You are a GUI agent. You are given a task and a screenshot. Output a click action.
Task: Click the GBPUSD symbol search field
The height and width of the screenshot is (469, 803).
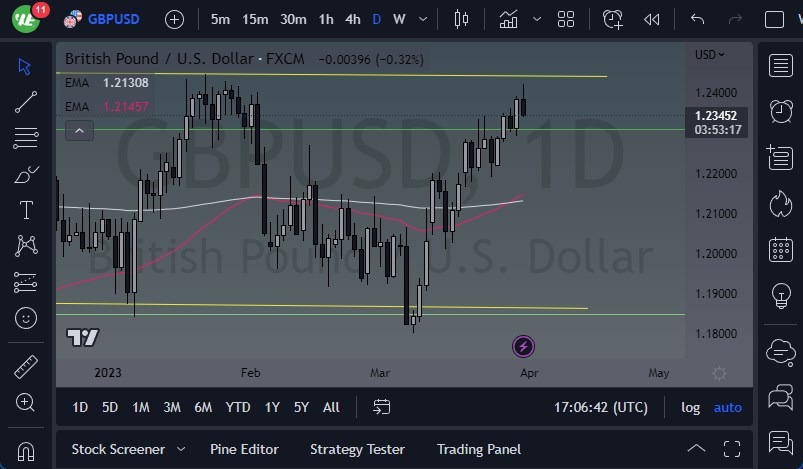[x=113, y=19]
